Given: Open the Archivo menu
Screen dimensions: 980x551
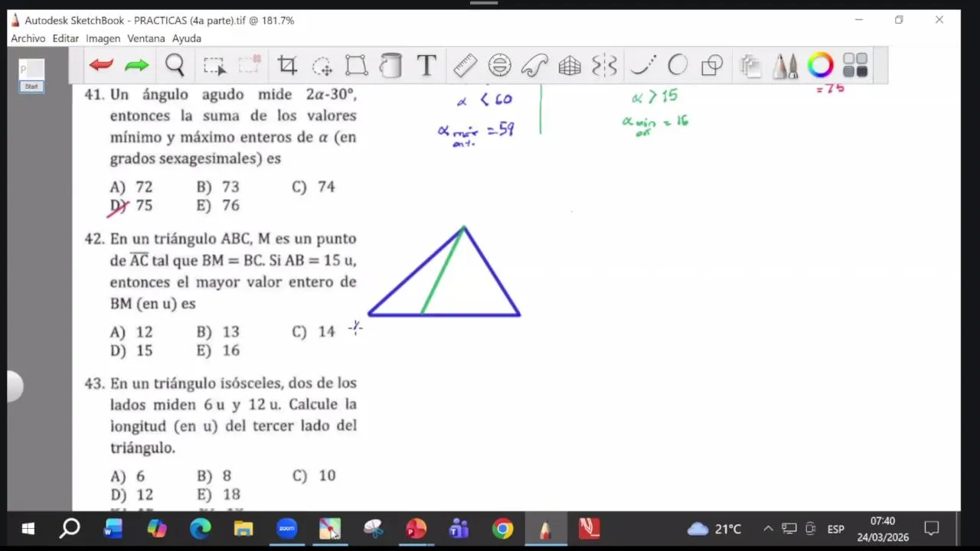Looking at the screenshot, I should [28, 38].
